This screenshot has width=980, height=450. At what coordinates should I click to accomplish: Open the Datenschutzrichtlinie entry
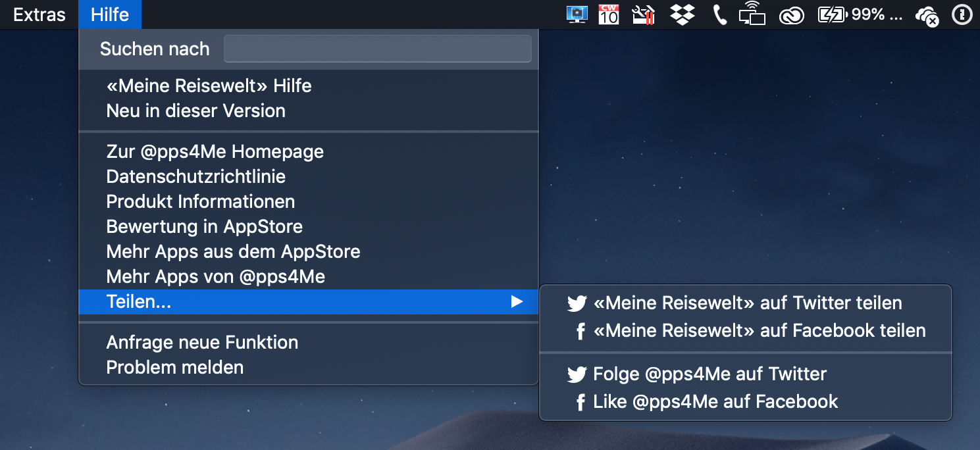coord(309,177)
